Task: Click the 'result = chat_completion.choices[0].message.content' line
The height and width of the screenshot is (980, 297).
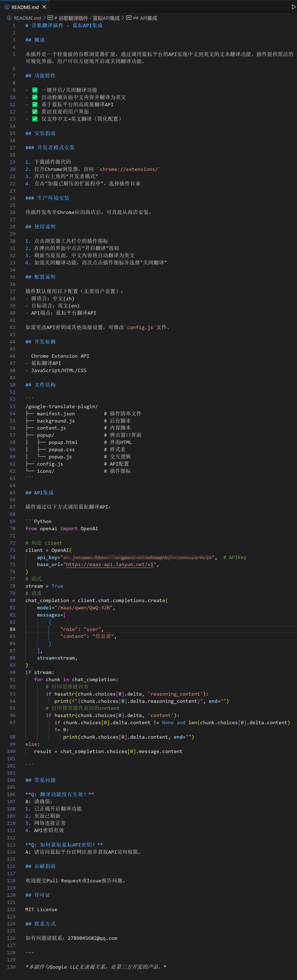Action: pos(108,751)
